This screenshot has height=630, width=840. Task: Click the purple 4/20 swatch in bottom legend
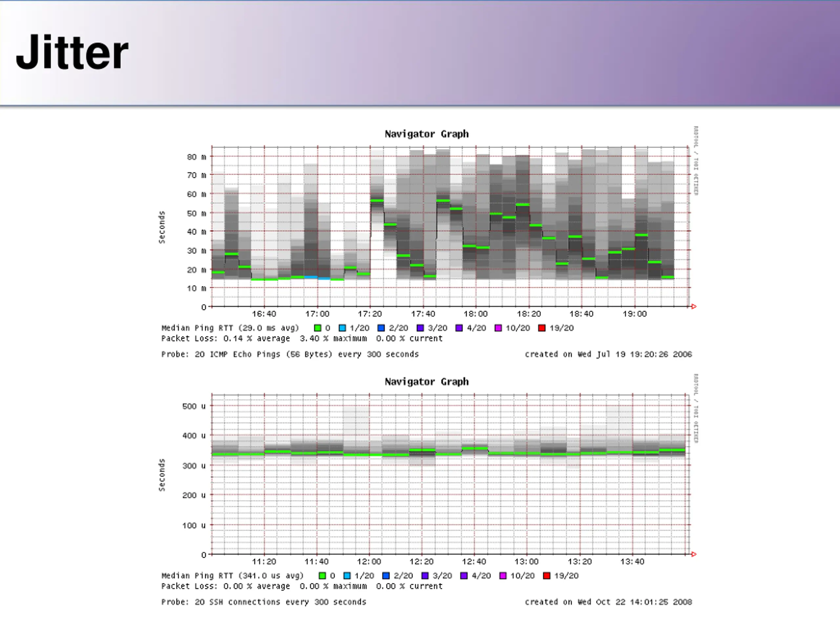pos(464,576)
